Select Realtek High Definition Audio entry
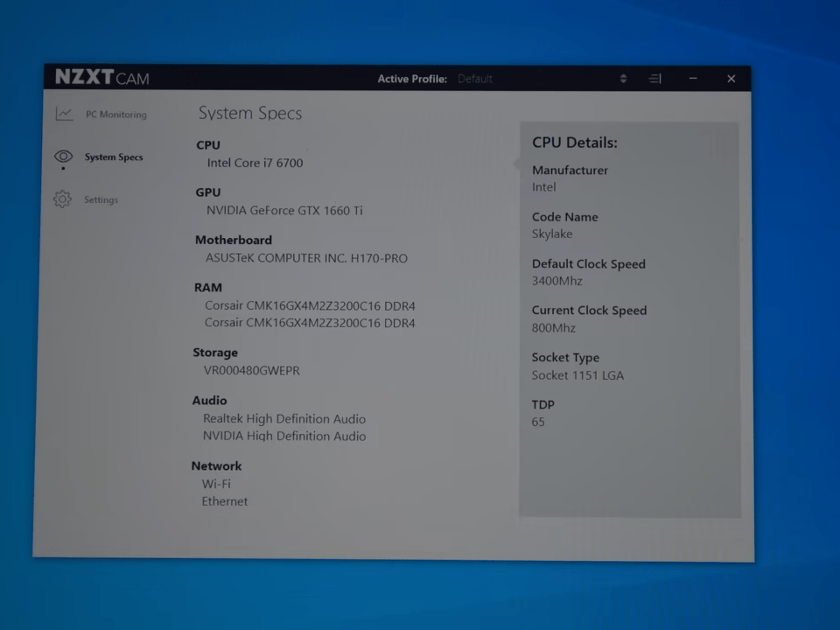Screen dimensions: 840x630 pos(284,419)
